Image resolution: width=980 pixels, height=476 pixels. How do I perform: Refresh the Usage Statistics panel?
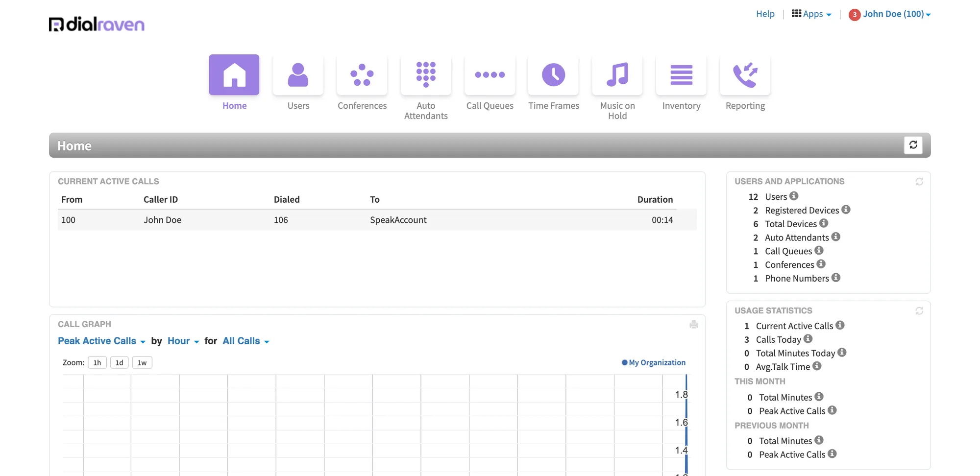pyautogui.click(x=919, y=311)
